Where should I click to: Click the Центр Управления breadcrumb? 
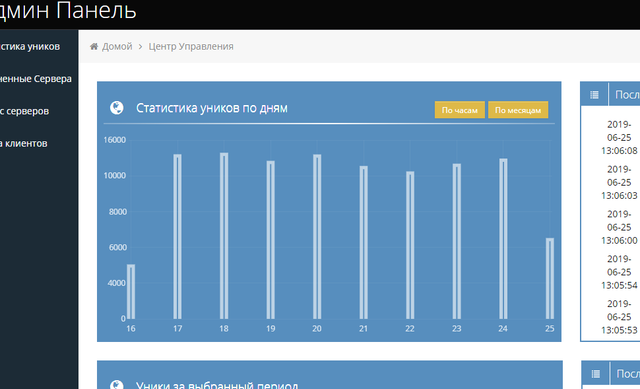(x=191, y=47)
